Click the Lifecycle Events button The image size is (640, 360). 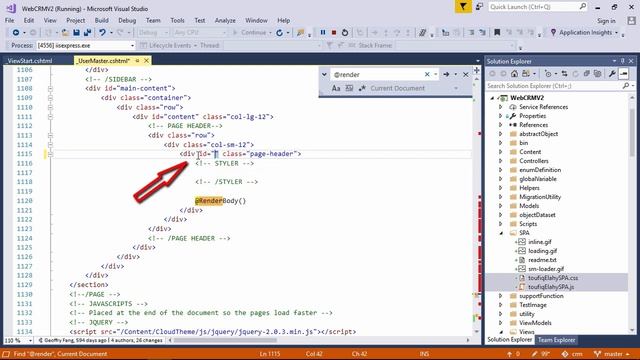(168, 45)
